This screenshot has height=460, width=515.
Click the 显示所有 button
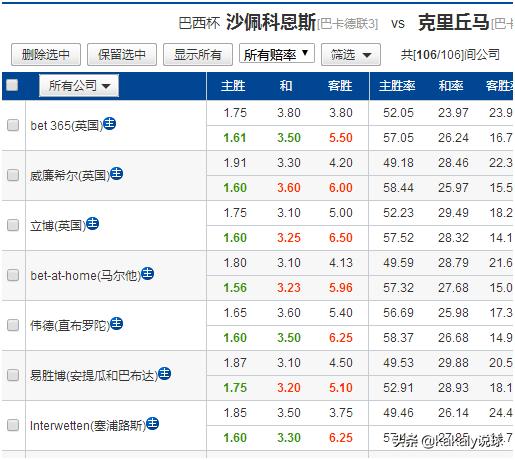click(198, 54)
